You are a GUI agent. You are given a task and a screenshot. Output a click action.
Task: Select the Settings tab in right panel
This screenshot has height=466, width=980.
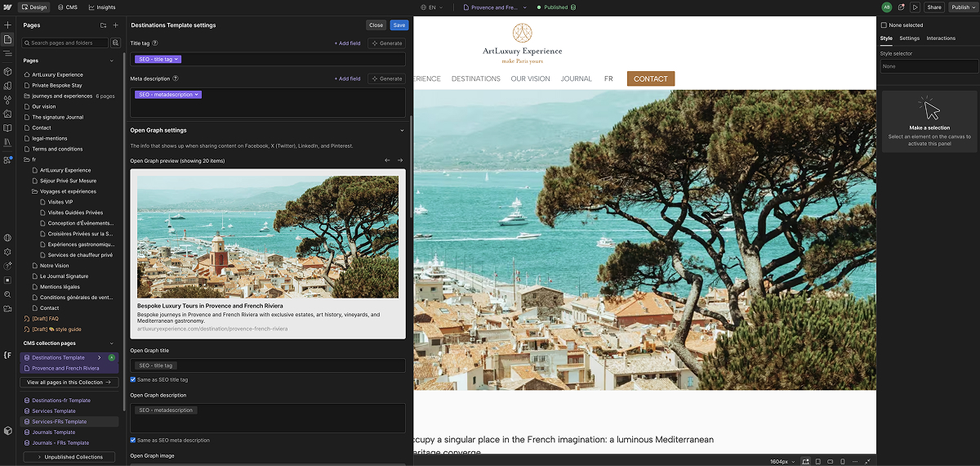(909, 38)
